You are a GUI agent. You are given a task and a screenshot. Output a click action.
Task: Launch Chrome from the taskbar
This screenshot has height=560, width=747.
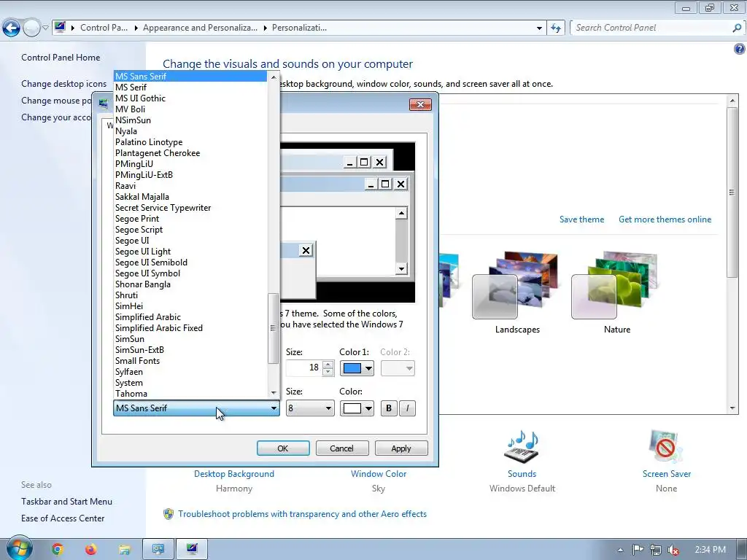coord(58,550)
